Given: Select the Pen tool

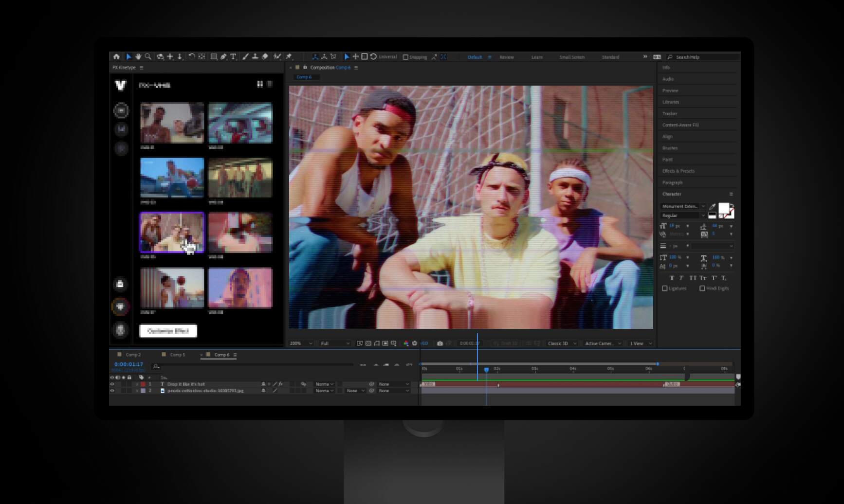Looking at the screenshot, I should 223,57.
